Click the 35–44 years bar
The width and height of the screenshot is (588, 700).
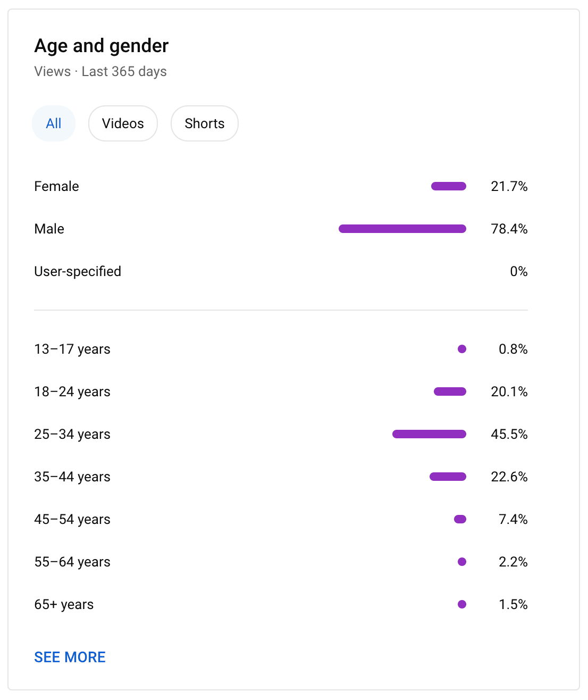[x=448, y=477]
